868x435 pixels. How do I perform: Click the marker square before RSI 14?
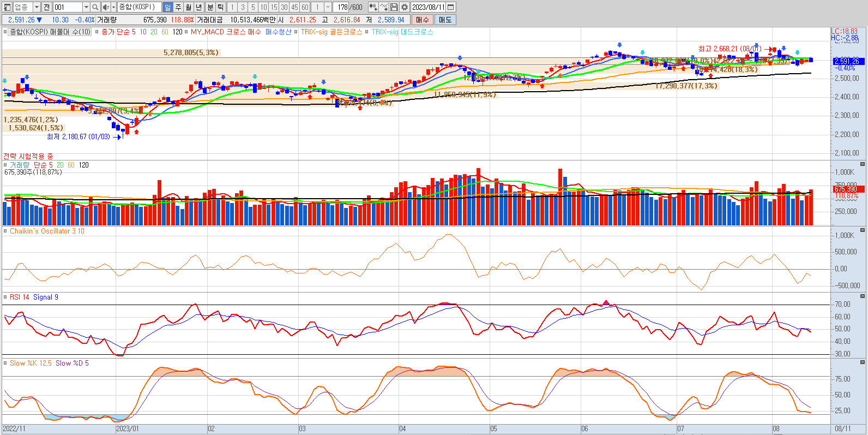(x=5, y=297)
